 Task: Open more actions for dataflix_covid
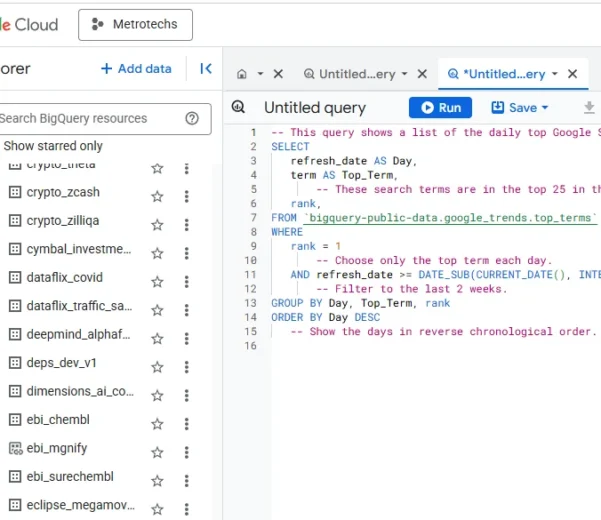coord(187,282)
